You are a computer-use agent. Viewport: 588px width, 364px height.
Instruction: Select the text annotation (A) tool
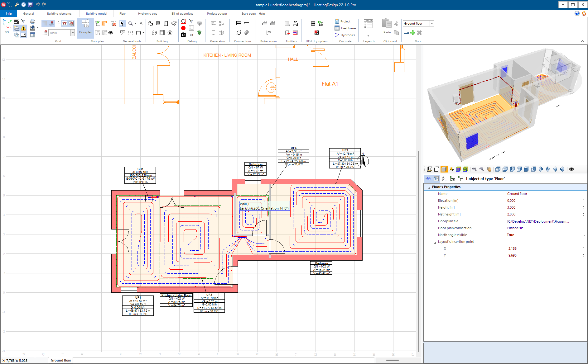tap(141, 23)
